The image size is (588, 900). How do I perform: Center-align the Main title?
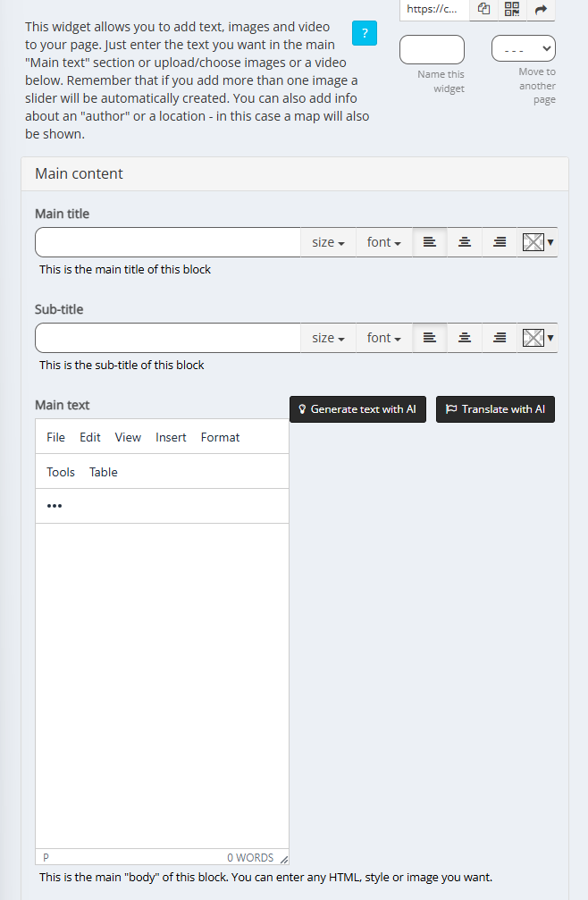pyautogui.click(x=465, y=242)
